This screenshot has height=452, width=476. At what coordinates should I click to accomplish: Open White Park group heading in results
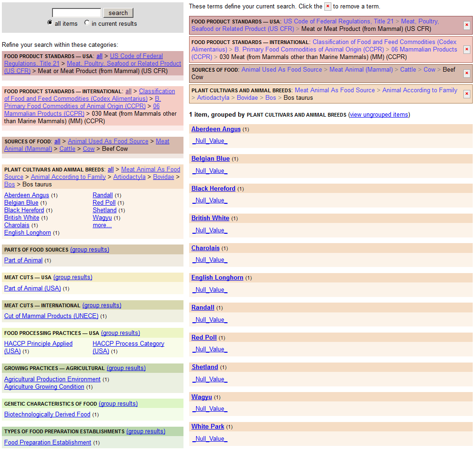tap(208, 427)
